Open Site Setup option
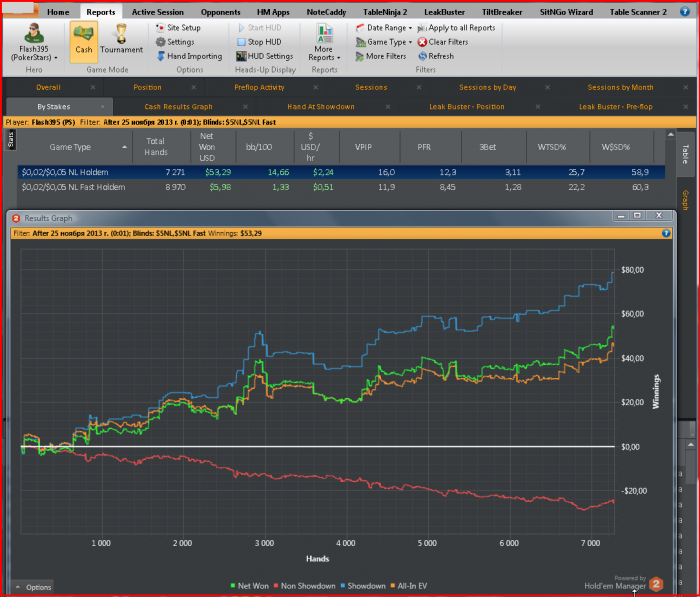Image resolution: width=700 pixels, height=597 pixels. pyautogui.click(x=178, y=28)
